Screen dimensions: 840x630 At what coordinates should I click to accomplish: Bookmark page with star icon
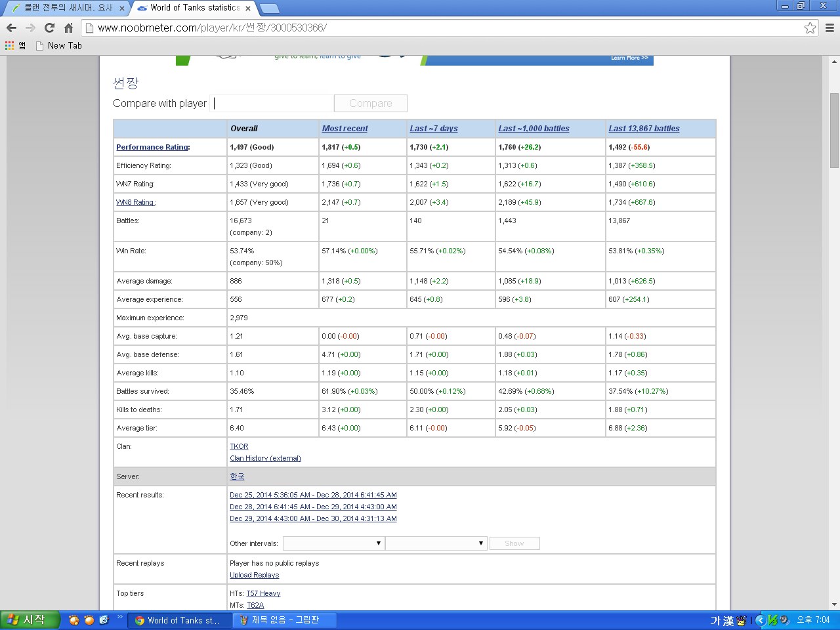810,28
